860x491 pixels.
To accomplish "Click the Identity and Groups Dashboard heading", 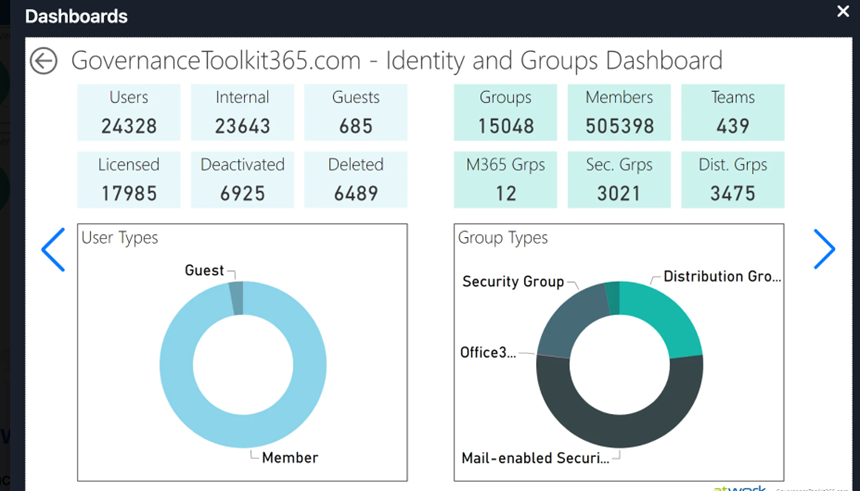I will pos(397,60).
